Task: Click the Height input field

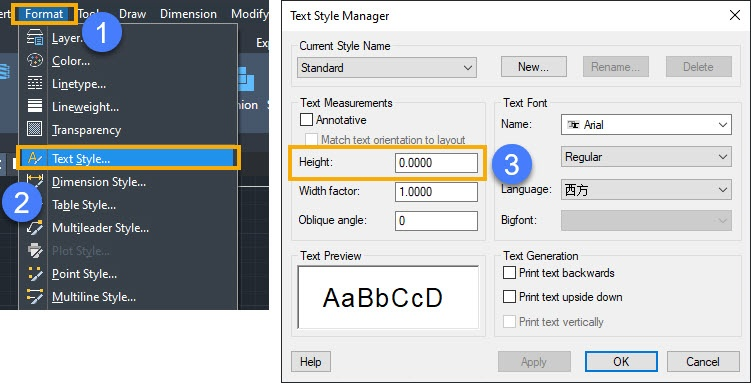Action: (436, 163)
